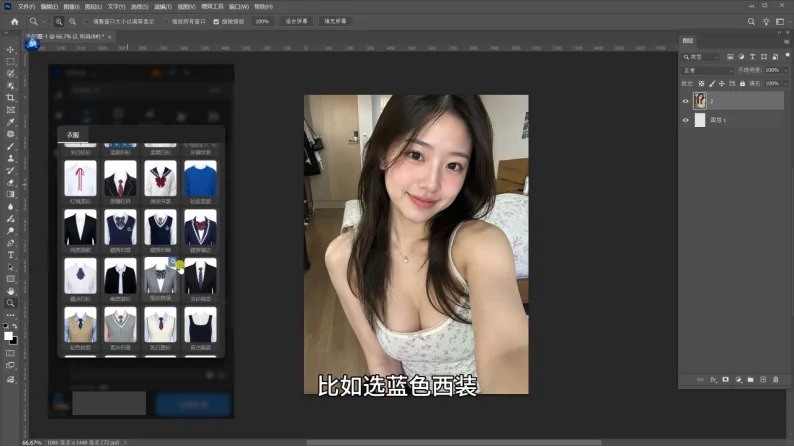Open the 编辑 menu
The width and height of the screenshot is (794, 447).
[49, 7]
